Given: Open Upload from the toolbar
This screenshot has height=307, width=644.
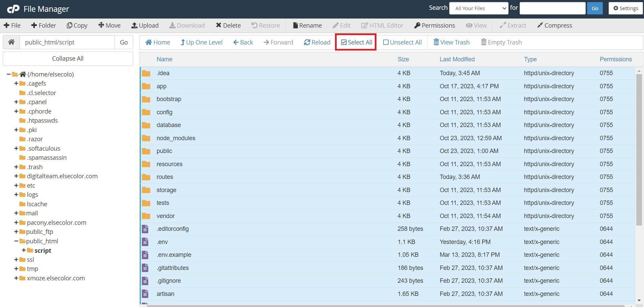Looking at the screenshot, I should 145,25.
